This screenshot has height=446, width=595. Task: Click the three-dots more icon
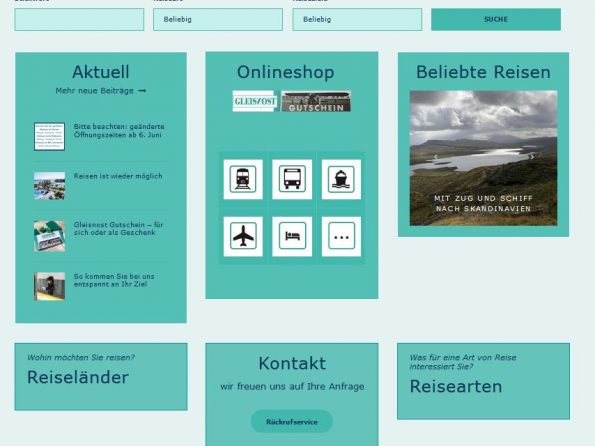click(341, 236)
